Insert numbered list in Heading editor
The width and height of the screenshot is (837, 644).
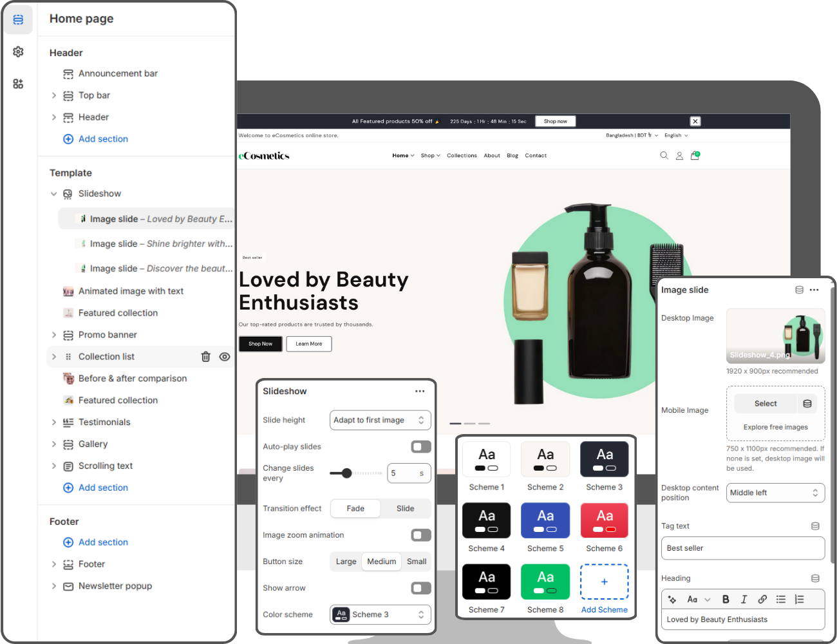click(799, 599)
